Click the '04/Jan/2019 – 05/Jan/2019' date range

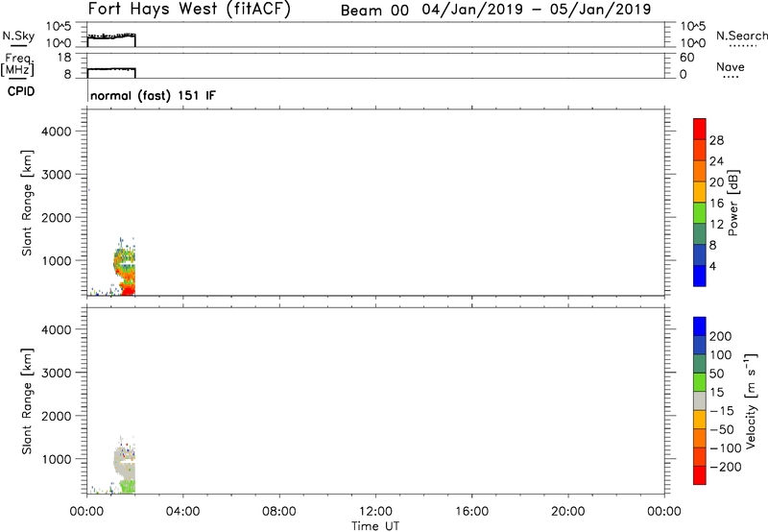point(537,10)
